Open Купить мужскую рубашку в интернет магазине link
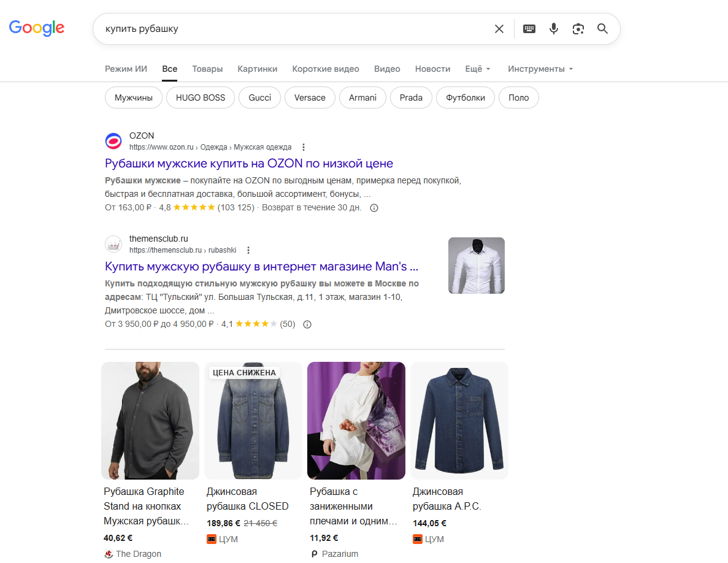This screenshot has width=728, height=563. 261,266
